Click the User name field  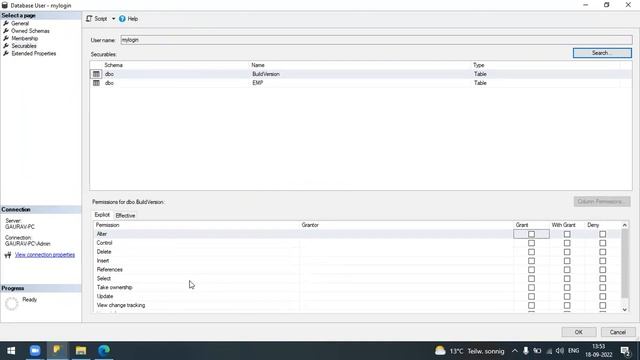[376, 40]
